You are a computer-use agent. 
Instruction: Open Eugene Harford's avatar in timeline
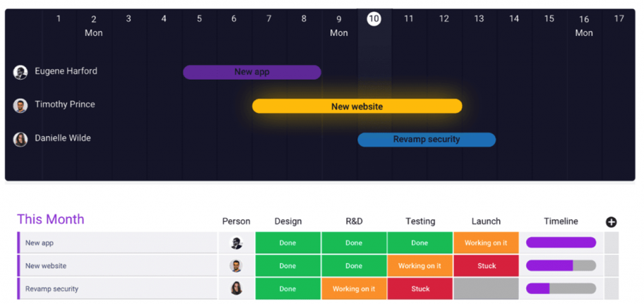(x=20, y=72)
